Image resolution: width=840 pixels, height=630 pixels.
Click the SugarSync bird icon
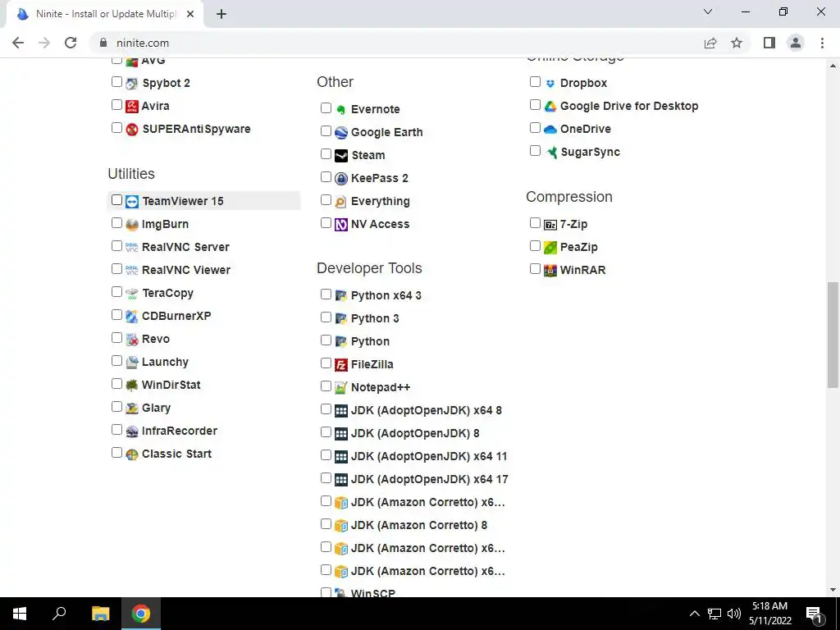(550, 152)
